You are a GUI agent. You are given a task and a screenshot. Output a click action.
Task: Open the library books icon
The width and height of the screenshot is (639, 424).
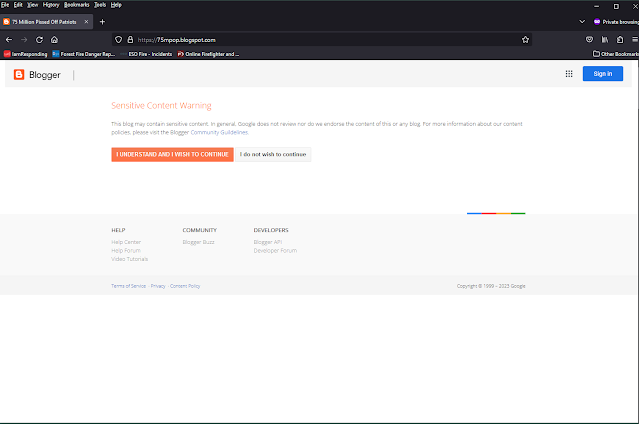(x=605, y=40)
